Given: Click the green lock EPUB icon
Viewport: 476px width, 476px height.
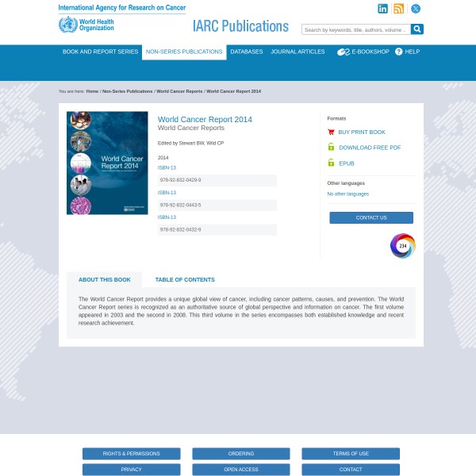Looking at the screenshot, I should 331,163.
